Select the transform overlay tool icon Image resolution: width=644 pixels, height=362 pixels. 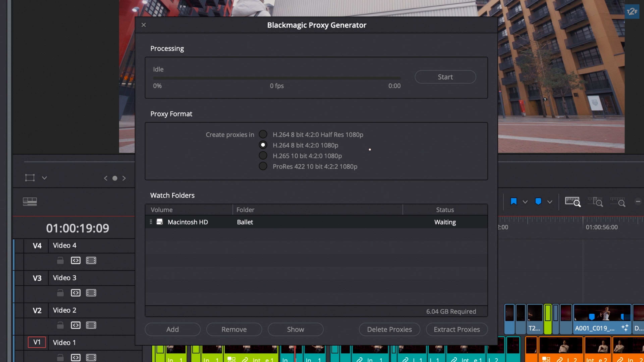point(30,178)
